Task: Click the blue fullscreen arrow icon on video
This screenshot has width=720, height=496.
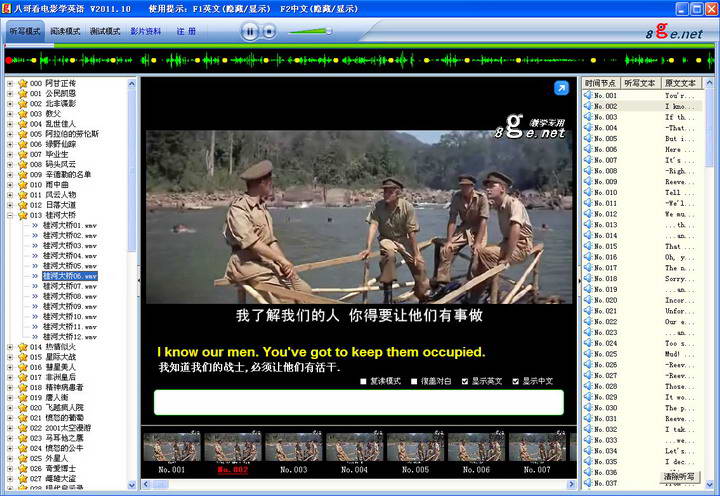Action: click(x=561, y=88)
